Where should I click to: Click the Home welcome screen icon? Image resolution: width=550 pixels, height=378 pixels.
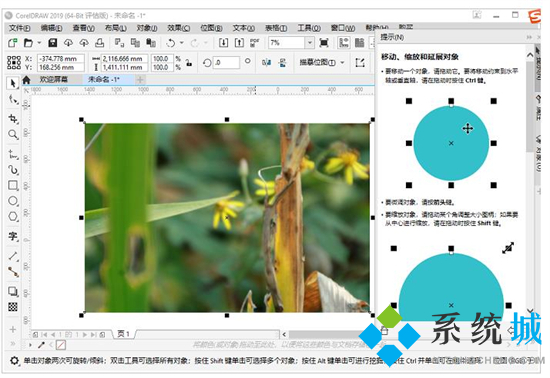[x=26, y=80]
